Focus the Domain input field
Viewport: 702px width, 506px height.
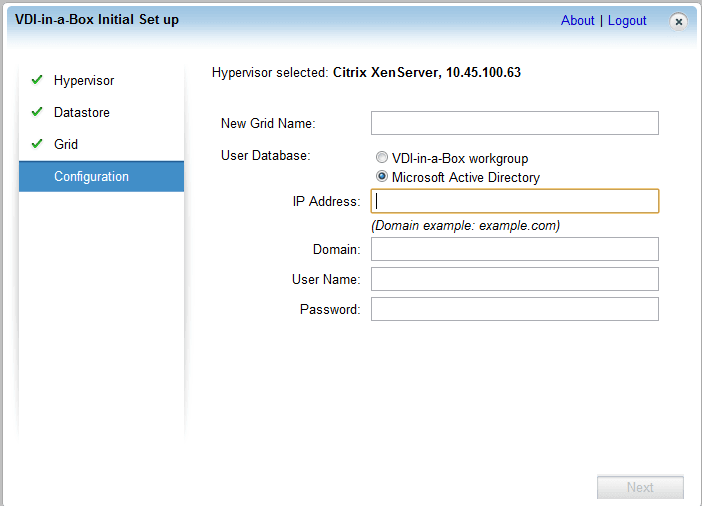pyautogui.click(x=514, y=249)
